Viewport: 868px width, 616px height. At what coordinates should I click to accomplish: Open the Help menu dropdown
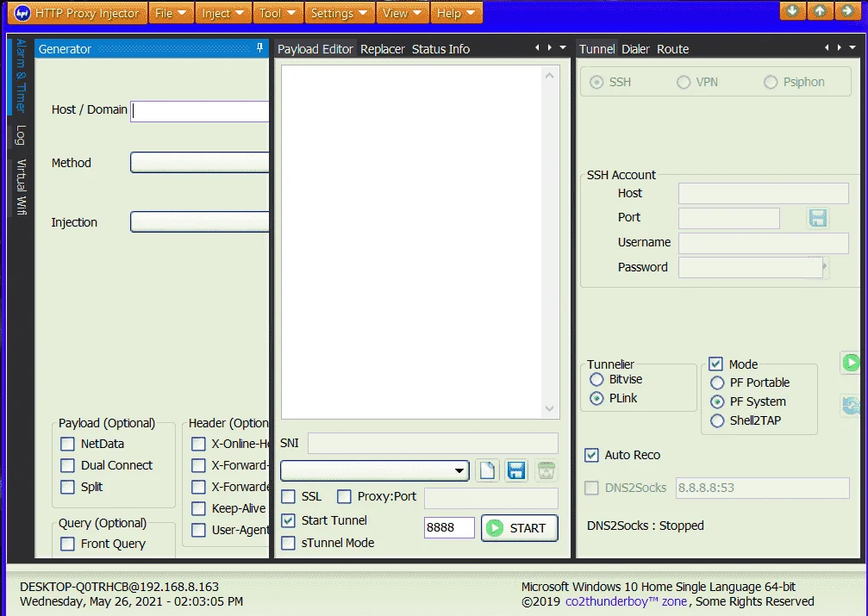pyautogui.click(x=456, y=13)
